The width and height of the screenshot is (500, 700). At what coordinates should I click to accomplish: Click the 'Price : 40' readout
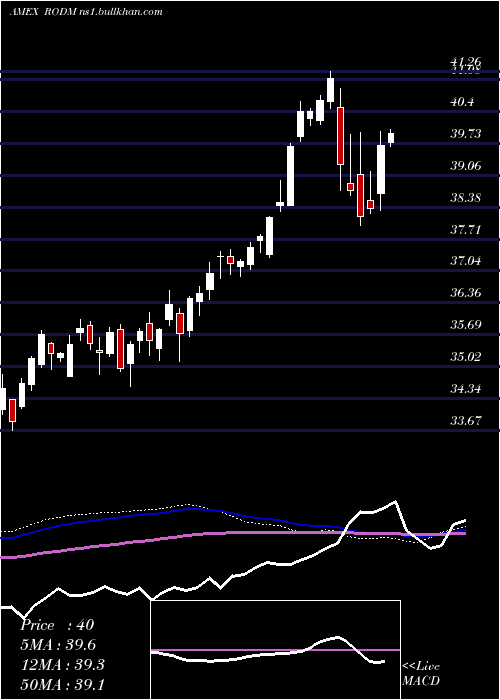tap(57, 625)
